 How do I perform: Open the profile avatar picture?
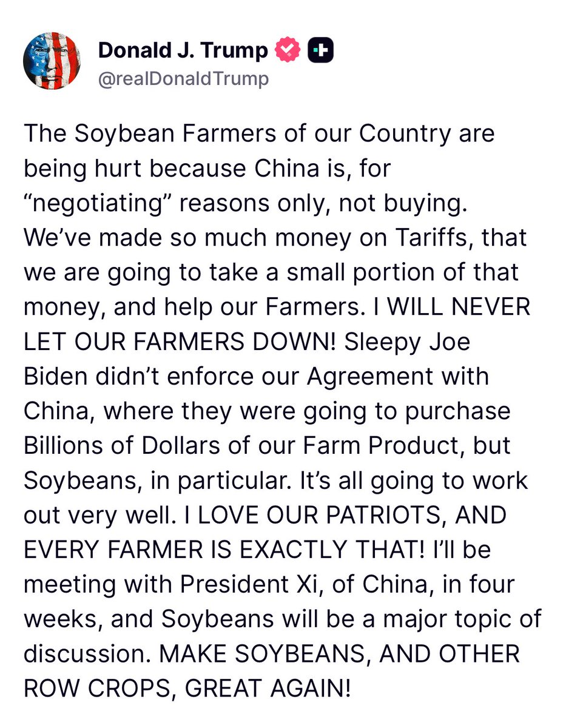(x=49, y=63)
